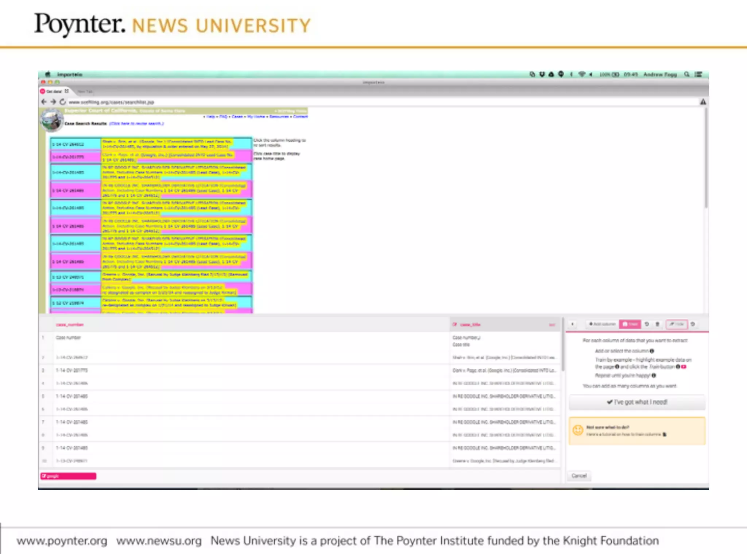Image resolution: width=747 pixels, height=560 pixels.
Task: Open macOS Spotlight search icon
Action: tap(687, 74)
